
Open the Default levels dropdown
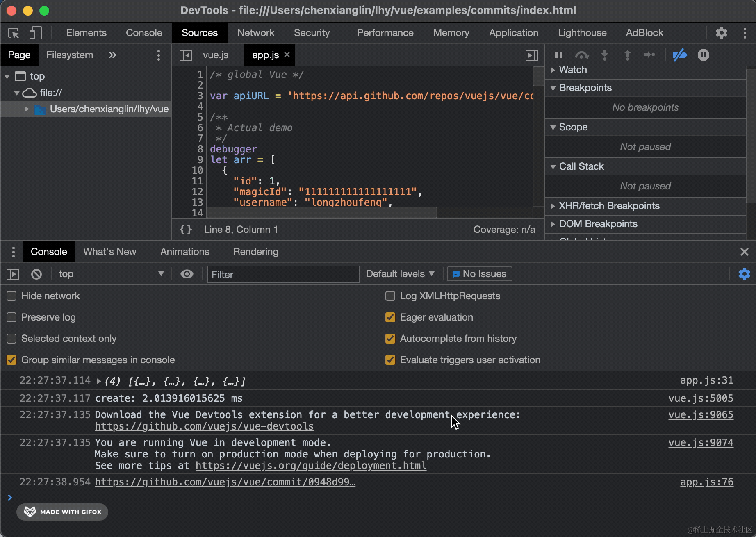pos(400,274)
